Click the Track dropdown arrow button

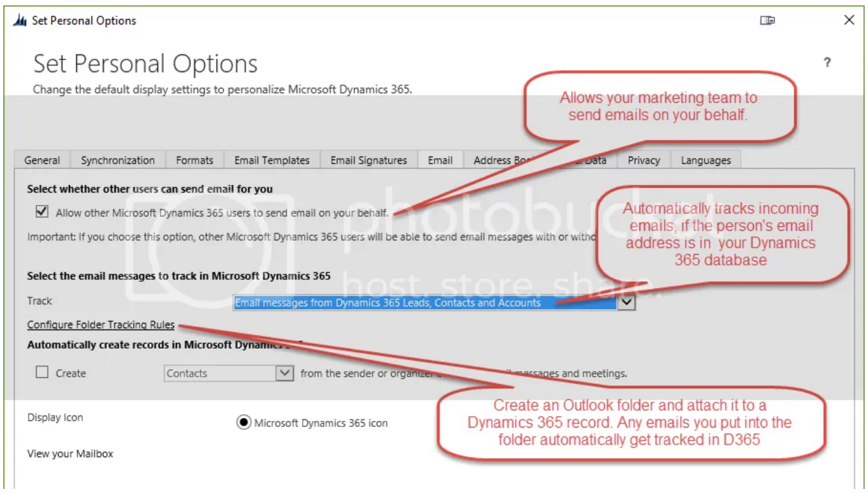[627, 303]
